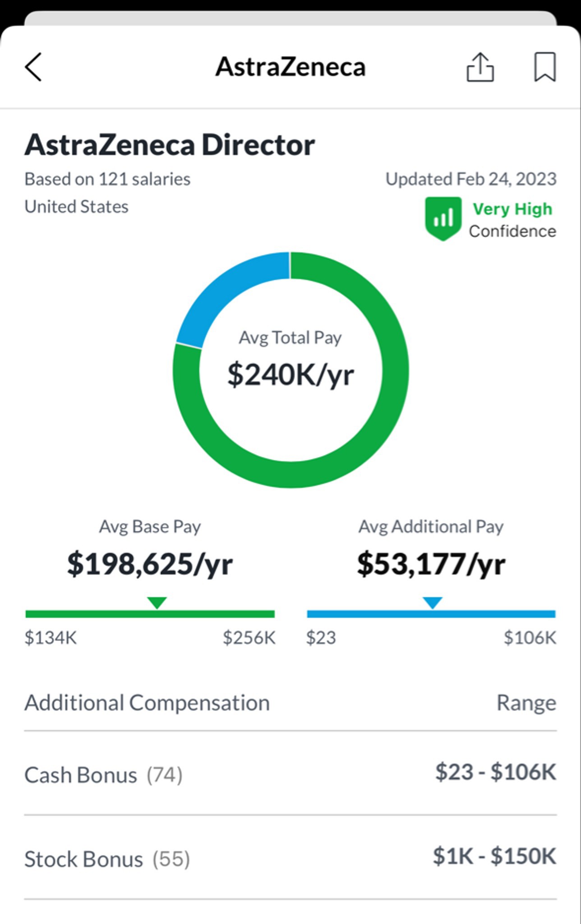The height and width of the screenshot is (924, 581).
Task: Tap the back arrow icon
Action: (33, 67)
